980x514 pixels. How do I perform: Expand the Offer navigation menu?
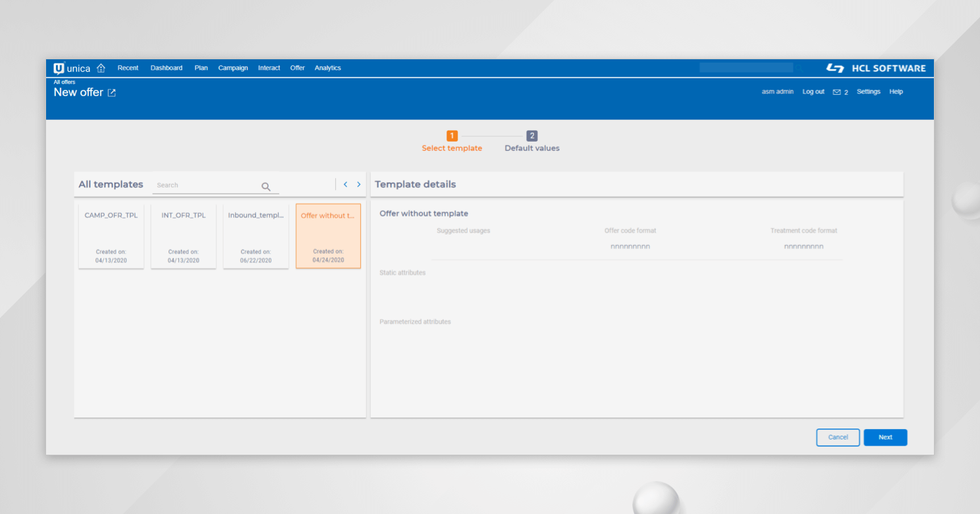297,67
